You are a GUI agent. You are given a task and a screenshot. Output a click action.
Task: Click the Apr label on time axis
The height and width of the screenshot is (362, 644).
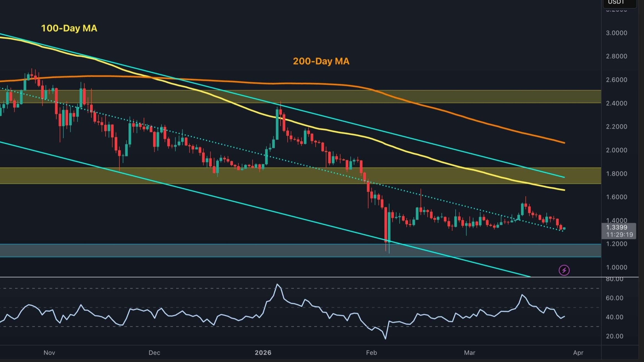pos(578,353)
